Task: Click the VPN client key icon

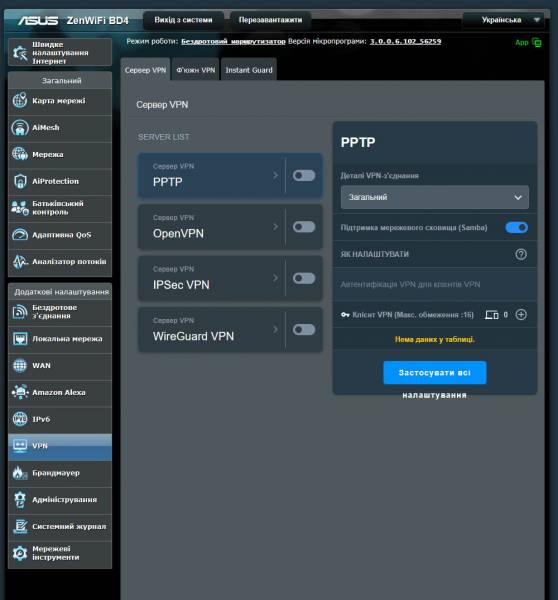Action: pos(345,315)
